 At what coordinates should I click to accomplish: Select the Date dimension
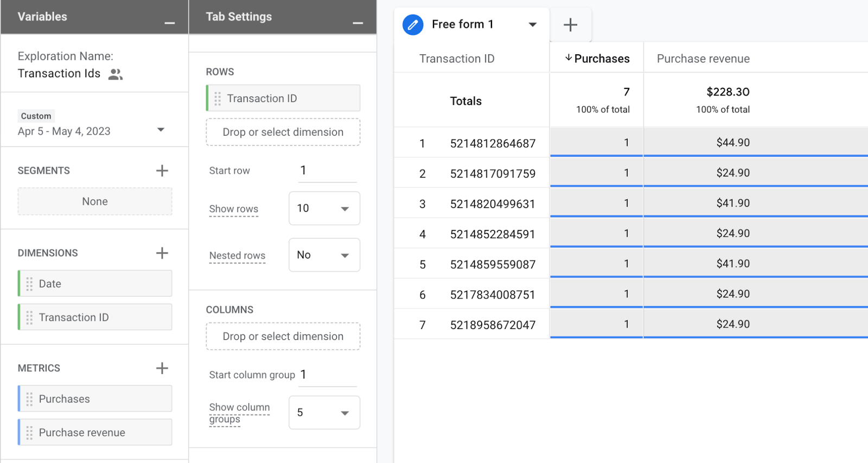pos(95,284)
